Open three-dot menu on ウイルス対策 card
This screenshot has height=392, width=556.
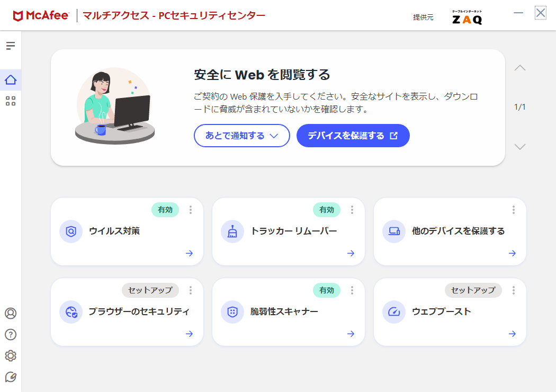tap(191, 210)
